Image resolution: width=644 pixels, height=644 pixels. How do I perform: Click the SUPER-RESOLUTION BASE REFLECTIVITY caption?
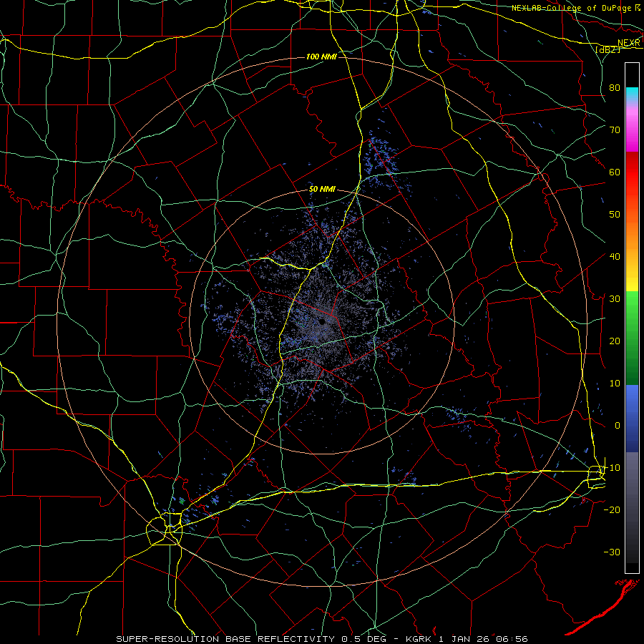pos(225,639)
